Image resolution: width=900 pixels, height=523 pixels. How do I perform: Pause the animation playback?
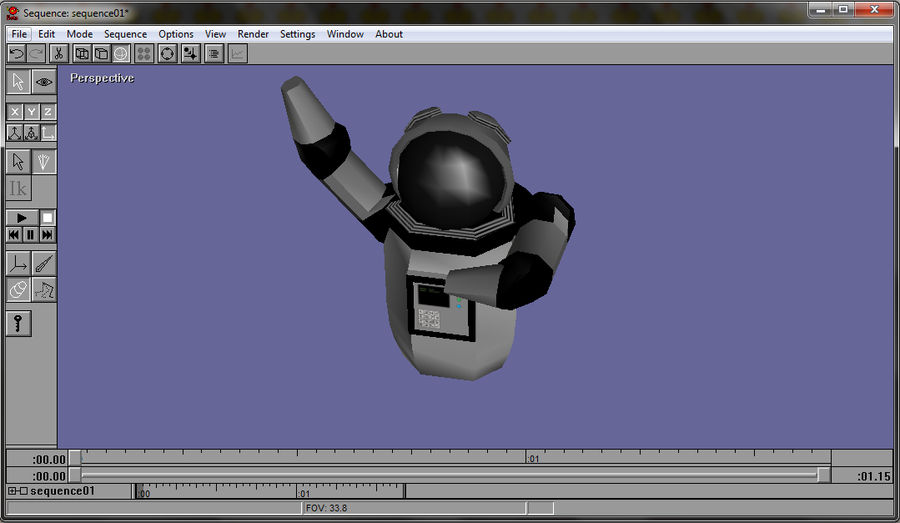click(x=31, y=234)
